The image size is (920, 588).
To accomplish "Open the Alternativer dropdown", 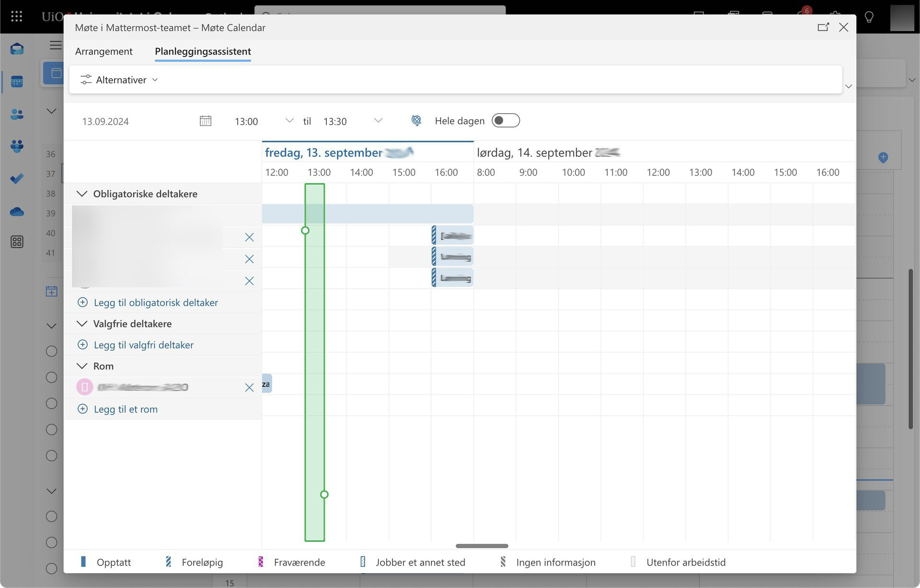I will 119,80.
